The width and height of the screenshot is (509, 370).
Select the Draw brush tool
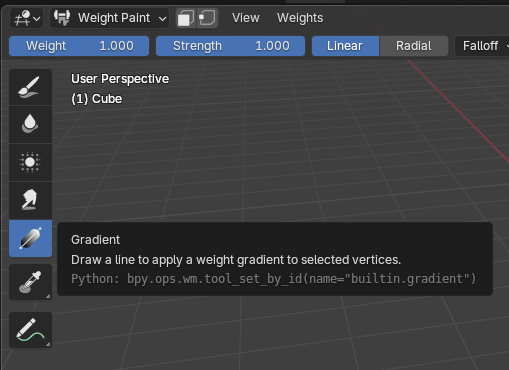click(30, 87)
